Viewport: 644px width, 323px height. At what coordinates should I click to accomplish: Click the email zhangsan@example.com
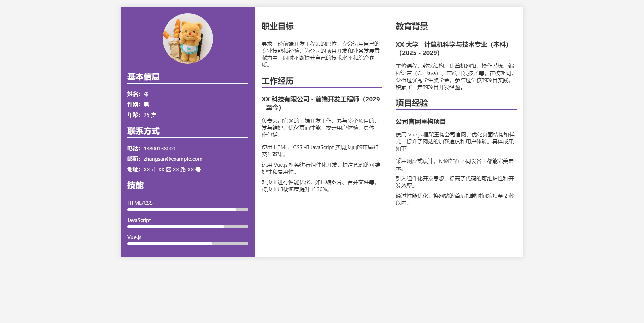point(173,159)
